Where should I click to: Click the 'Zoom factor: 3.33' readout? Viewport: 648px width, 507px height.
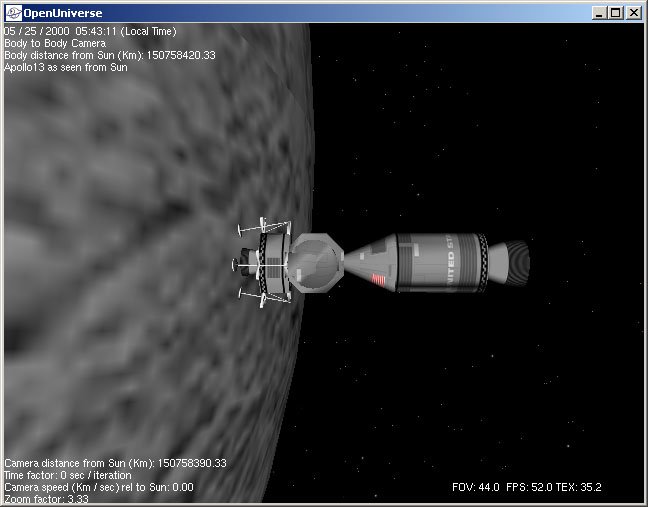[x=46, y=499]
